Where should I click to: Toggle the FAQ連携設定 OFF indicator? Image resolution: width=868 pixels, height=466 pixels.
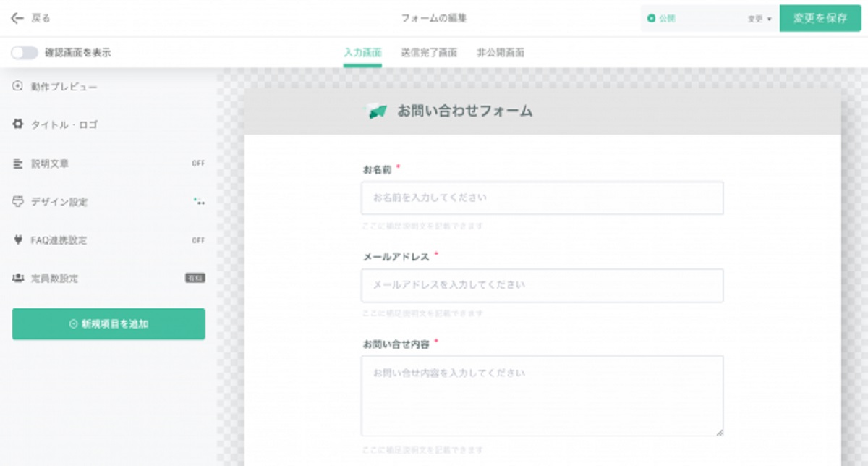coord(198,240)
